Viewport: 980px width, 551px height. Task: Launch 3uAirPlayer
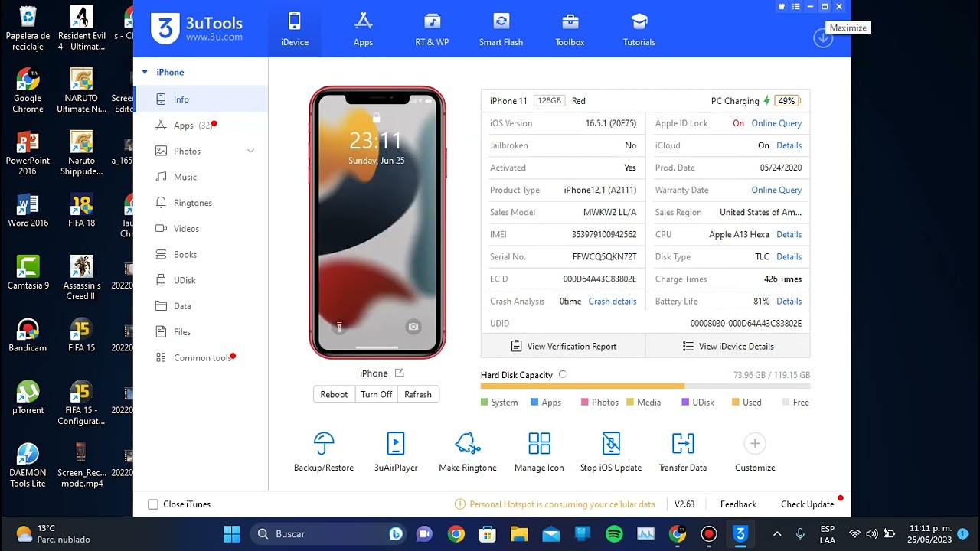396,452
